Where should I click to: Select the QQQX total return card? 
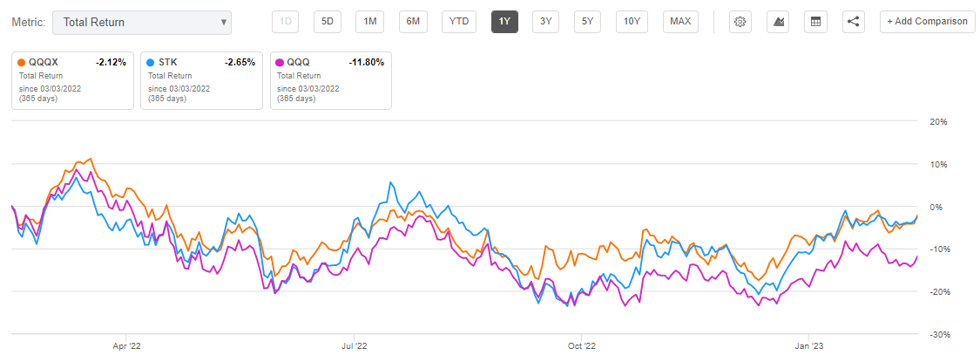coord(72,81)
